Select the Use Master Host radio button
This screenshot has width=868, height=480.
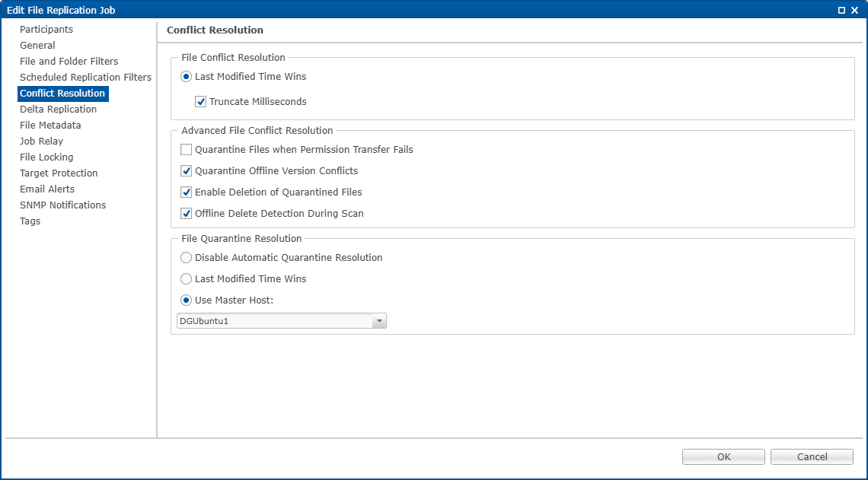coord(187,300)
